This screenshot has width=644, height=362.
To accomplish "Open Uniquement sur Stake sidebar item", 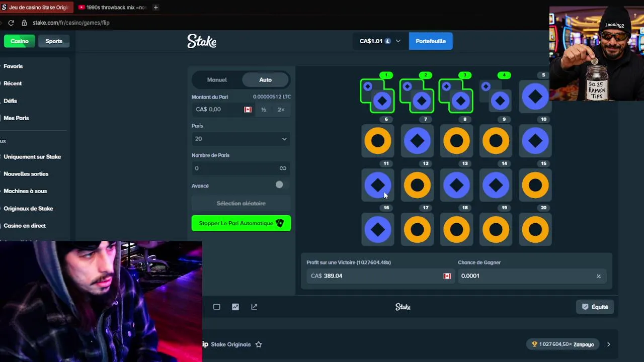I will tap(33, 157).
